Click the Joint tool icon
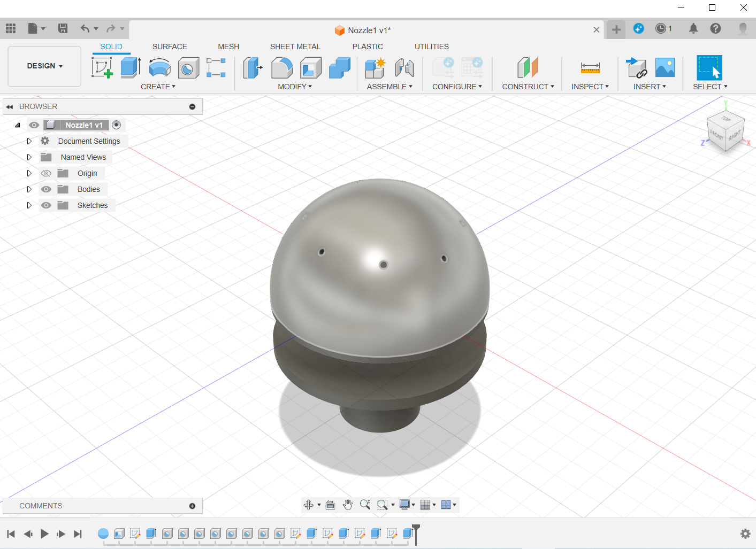 point(404,68)
